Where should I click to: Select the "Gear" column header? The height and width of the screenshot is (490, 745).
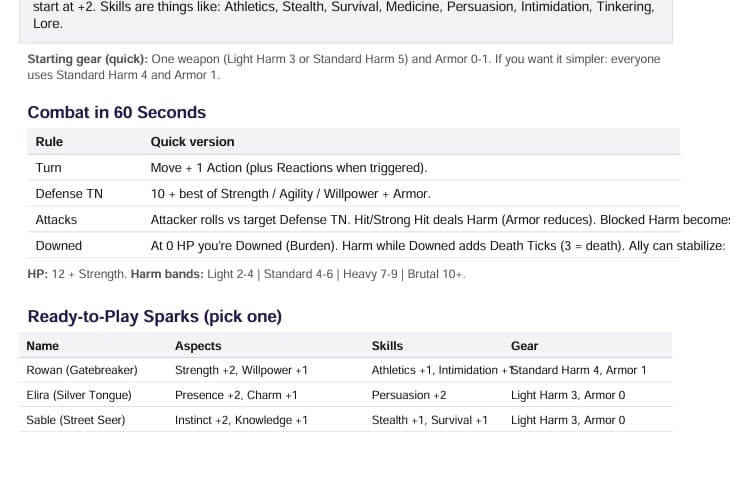[524, 346]
